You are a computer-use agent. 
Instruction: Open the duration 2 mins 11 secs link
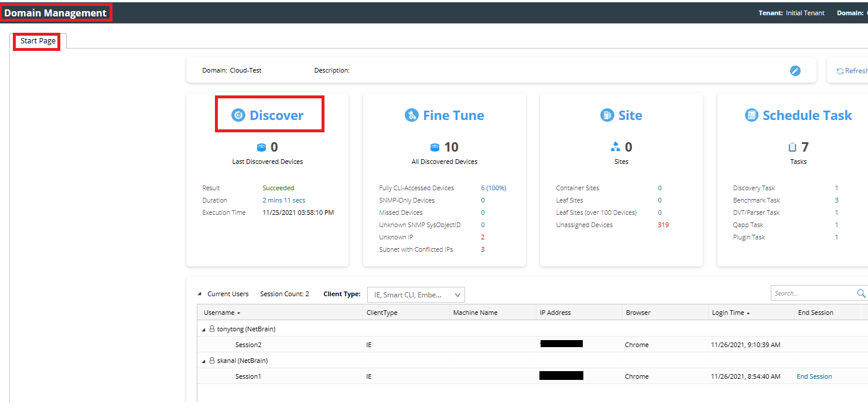283,200
